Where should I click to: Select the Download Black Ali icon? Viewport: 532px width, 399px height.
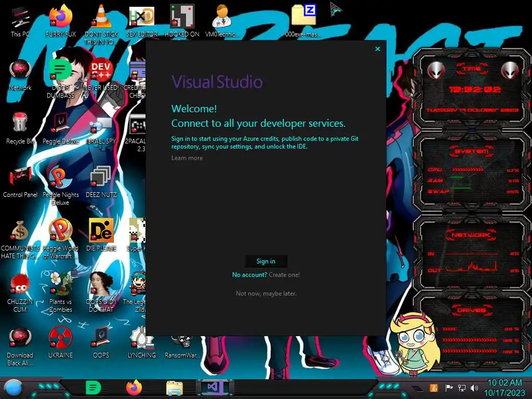[20, 347]
